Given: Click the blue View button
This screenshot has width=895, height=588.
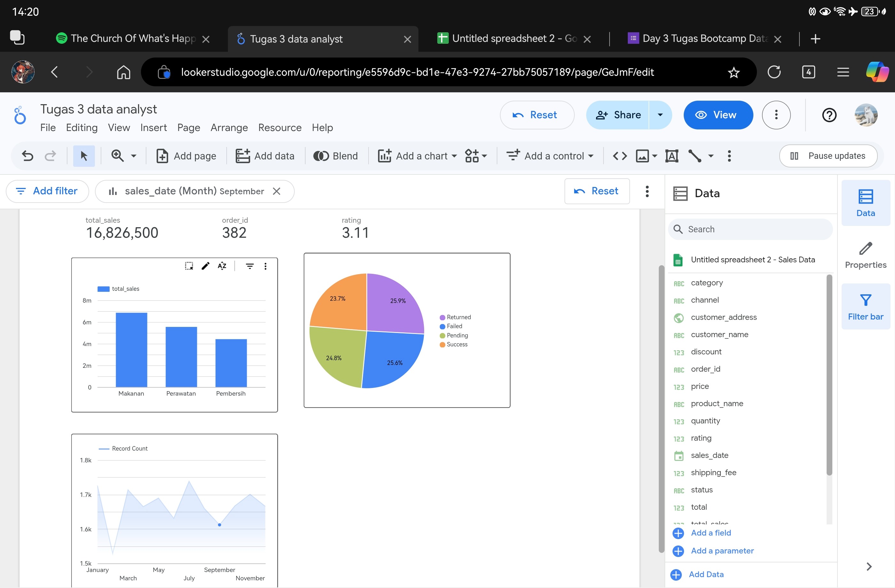Looking at the screenshot, I should tap(718, 115).
